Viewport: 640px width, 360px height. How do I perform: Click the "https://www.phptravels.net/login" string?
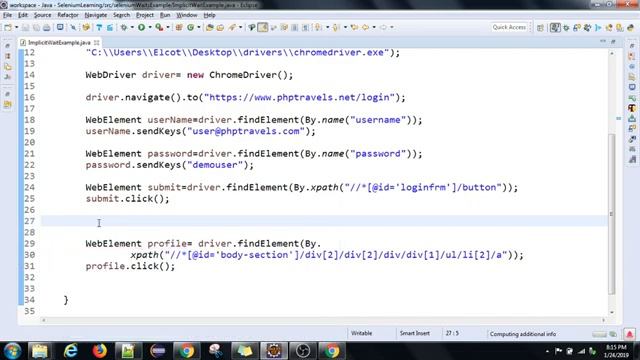point(299,98)
